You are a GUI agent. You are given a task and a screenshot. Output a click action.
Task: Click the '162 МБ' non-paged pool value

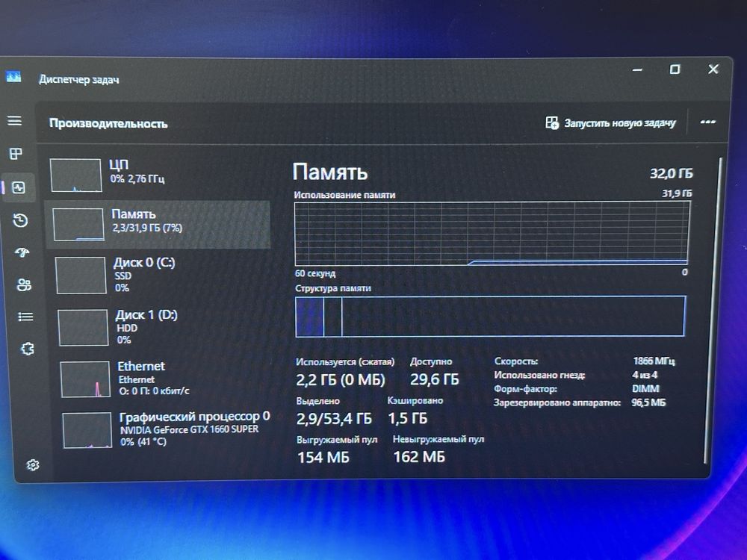click(419, 457)
